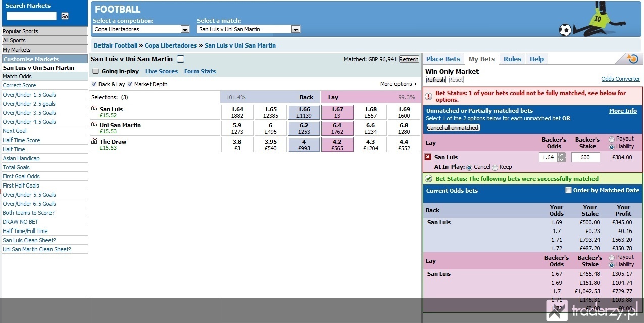
Task: Select Liability in the matched bets Lay header
Action: pyautogui.click(x=612, y=265)
